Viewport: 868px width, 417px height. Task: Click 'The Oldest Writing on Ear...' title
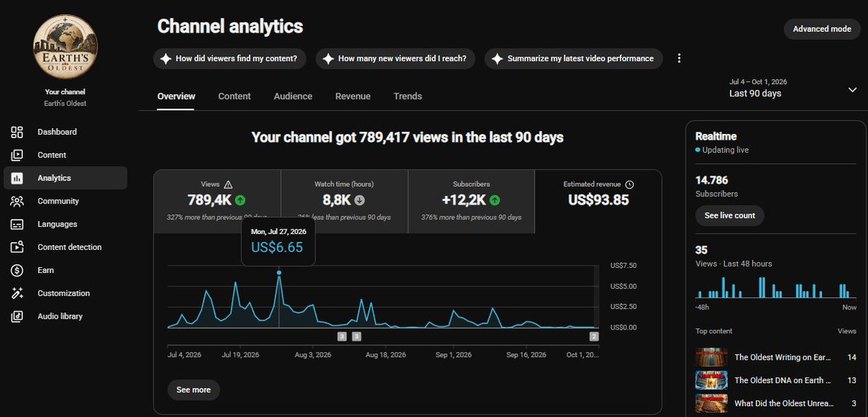(x=784, y=358)
